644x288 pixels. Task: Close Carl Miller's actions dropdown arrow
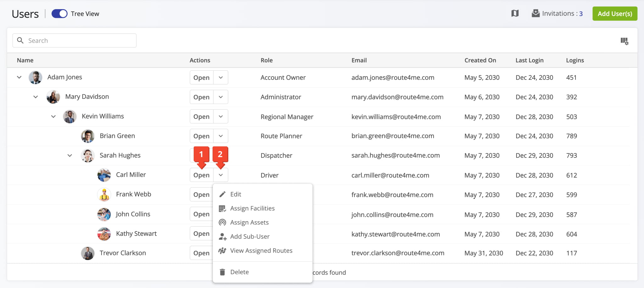pos(221,175)
